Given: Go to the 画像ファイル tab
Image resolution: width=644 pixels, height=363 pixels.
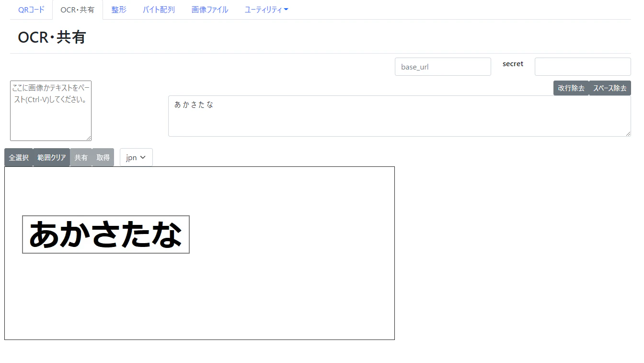Looking at the screenshot, I should coord(210,10).
